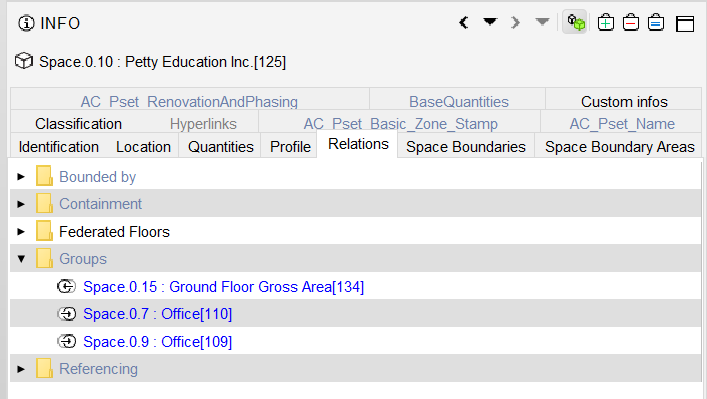
Task: Expand the Federated Floors folder
Action: (21, 232)
